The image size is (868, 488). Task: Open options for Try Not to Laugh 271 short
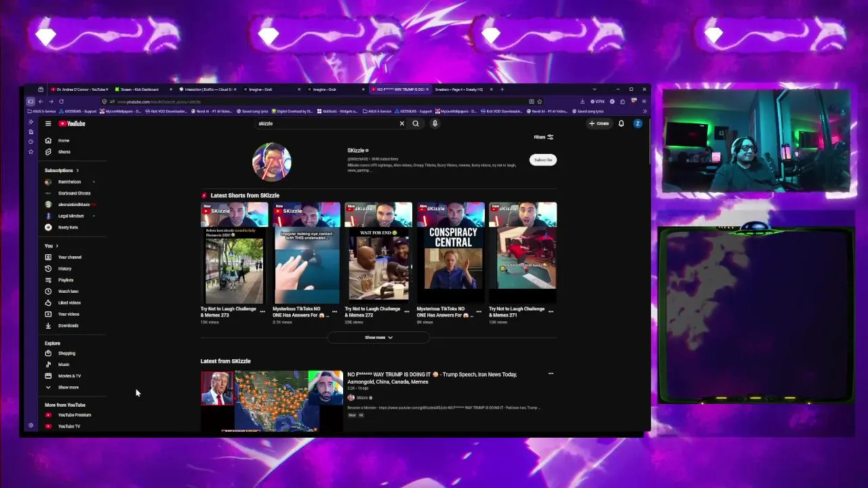pos(551,312)
